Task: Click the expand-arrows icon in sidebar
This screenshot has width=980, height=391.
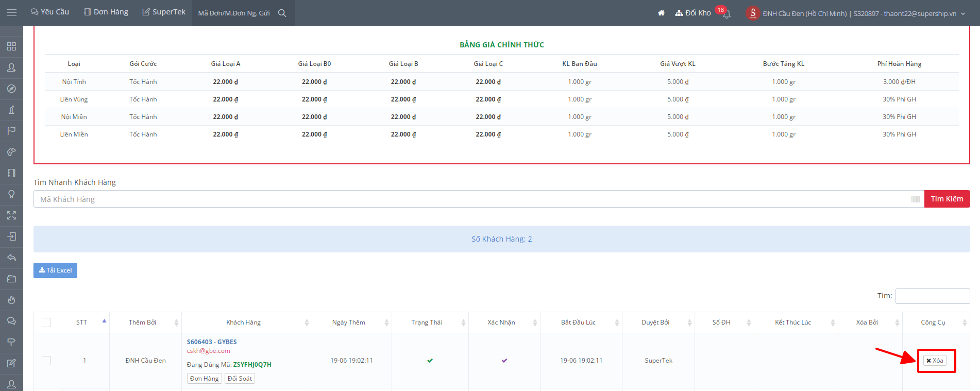Action: [x=11, y=215]
